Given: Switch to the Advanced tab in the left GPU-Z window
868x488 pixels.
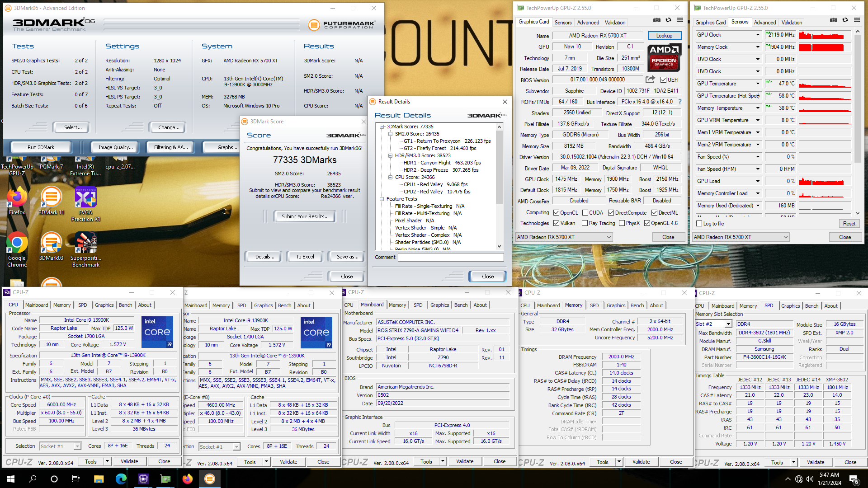Looking at the screenshot, I should 588,22.
